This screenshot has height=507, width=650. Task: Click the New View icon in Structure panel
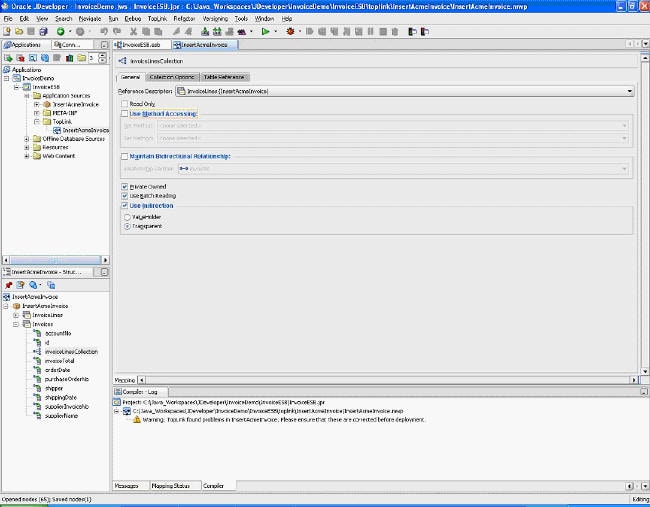[20, 285]
